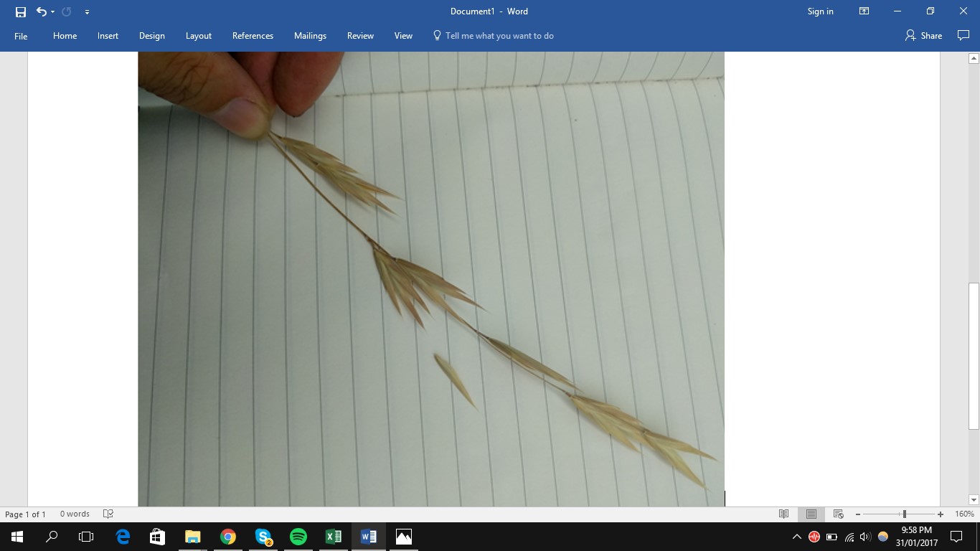Switch to Read Mode view
Viewport: 980px width, 551px height.
(783, 514)
